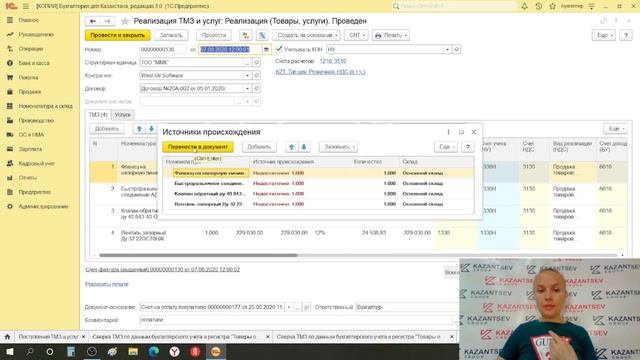This screenshot has width=640, height=360.
Task: Open Счета расчетов 1210, 3510 link
Action: 333,61
